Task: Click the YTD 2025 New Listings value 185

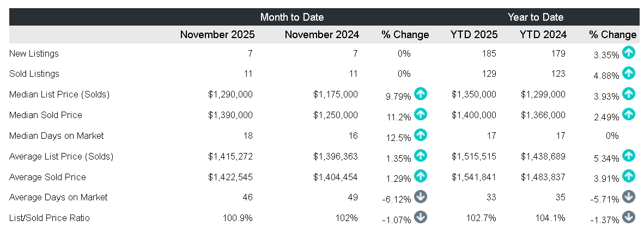Action: 489,53
